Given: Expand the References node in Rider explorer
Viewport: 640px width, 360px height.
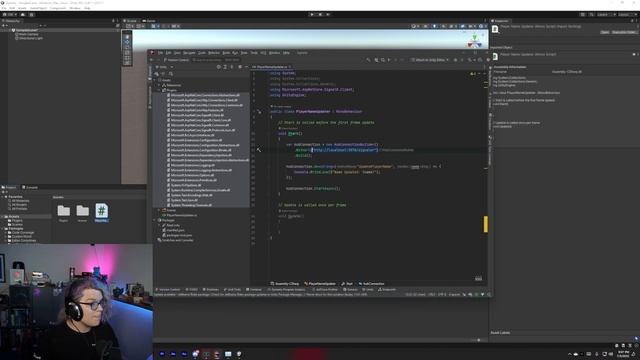Looking at the screenshot, I should pos(160,85).
